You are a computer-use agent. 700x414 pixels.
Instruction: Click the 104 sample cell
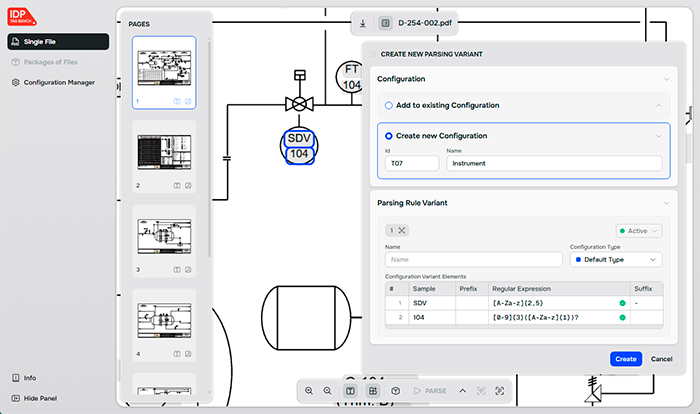[431, 318]
